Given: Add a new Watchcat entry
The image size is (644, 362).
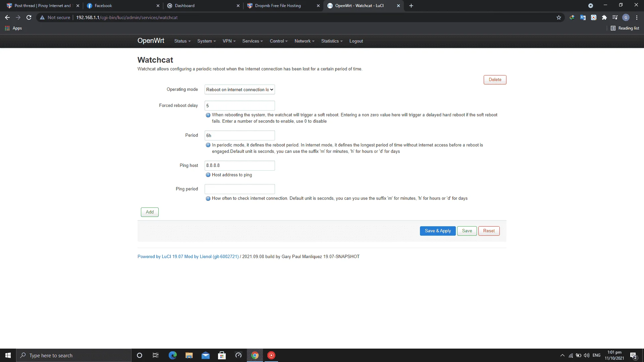Looking at the screenshot, I should (150, 212).
